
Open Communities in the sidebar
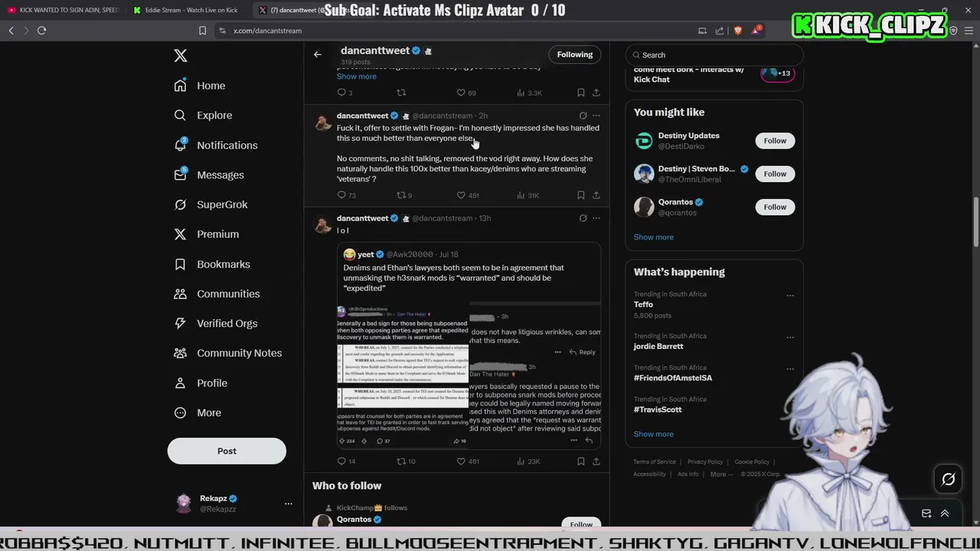tap(217, 294)
